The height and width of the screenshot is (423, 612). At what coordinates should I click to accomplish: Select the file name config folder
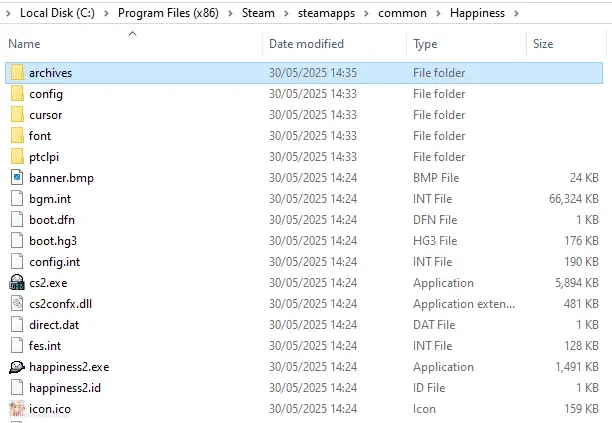tap(46, 94)
